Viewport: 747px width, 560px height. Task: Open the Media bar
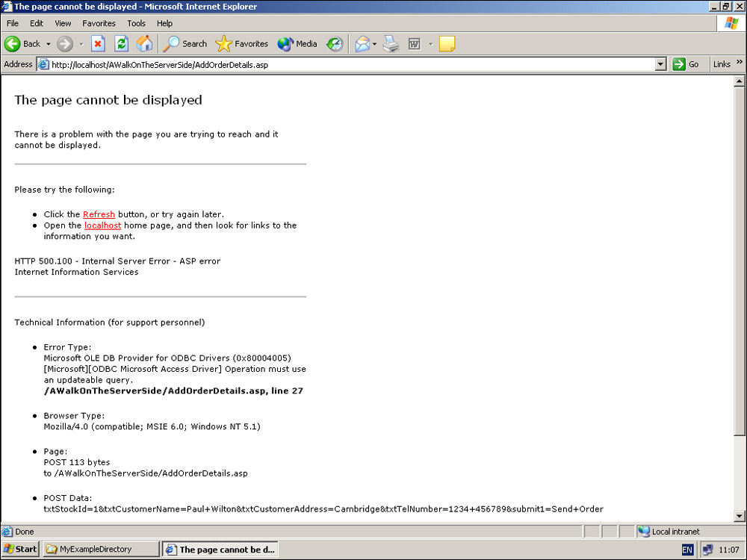click(x=297, y=44)
